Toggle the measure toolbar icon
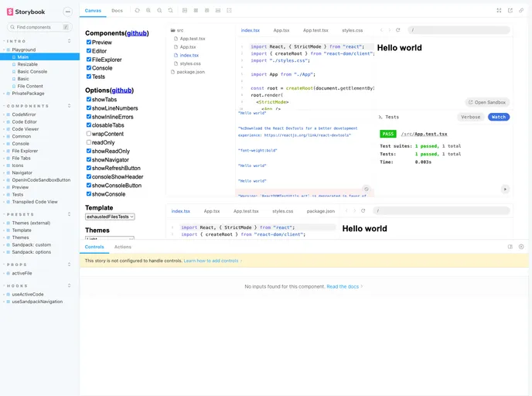Screen dimensions: 532x396 (218, 11)
